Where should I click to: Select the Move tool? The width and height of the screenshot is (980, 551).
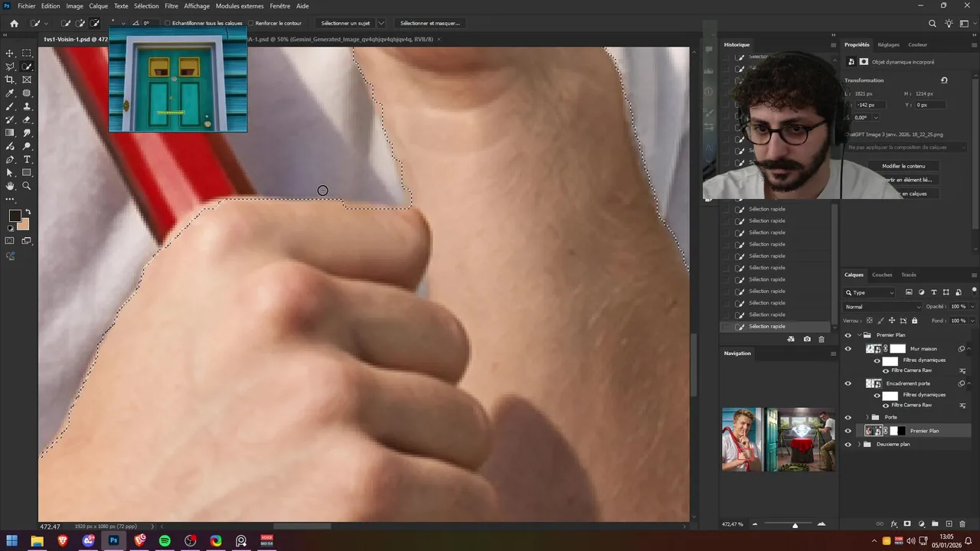(x=10, y=53)
